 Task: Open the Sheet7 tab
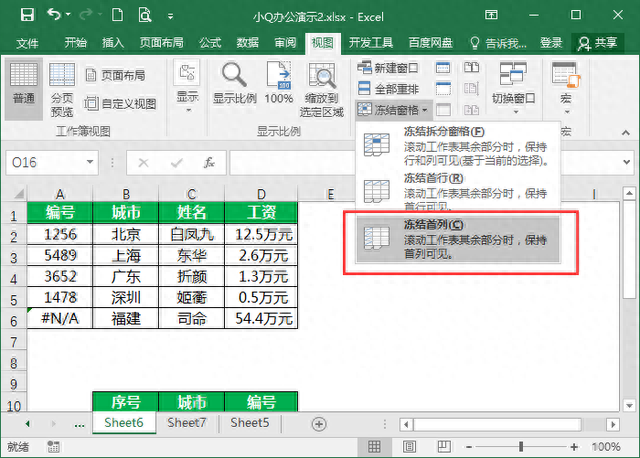point(187,423)
